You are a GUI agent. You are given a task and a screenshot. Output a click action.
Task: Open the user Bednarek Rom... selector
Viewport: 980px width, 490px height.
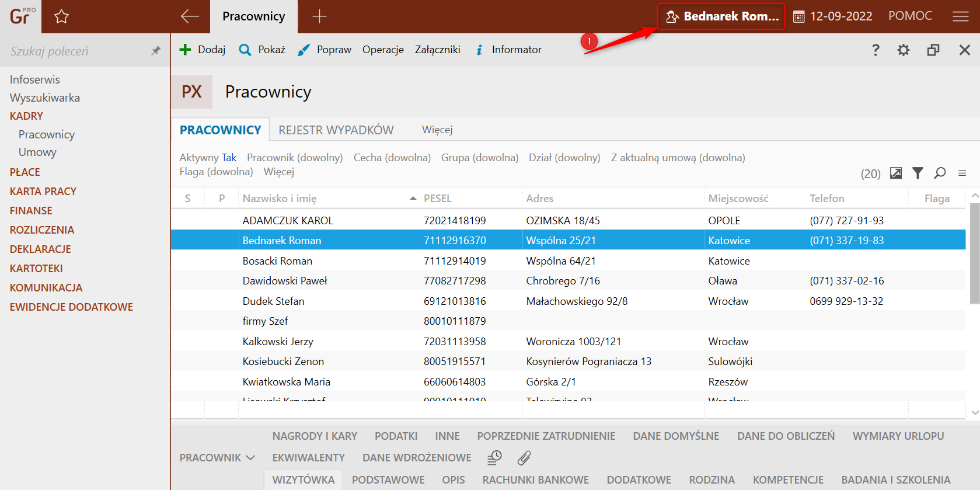tap(721, 16)
